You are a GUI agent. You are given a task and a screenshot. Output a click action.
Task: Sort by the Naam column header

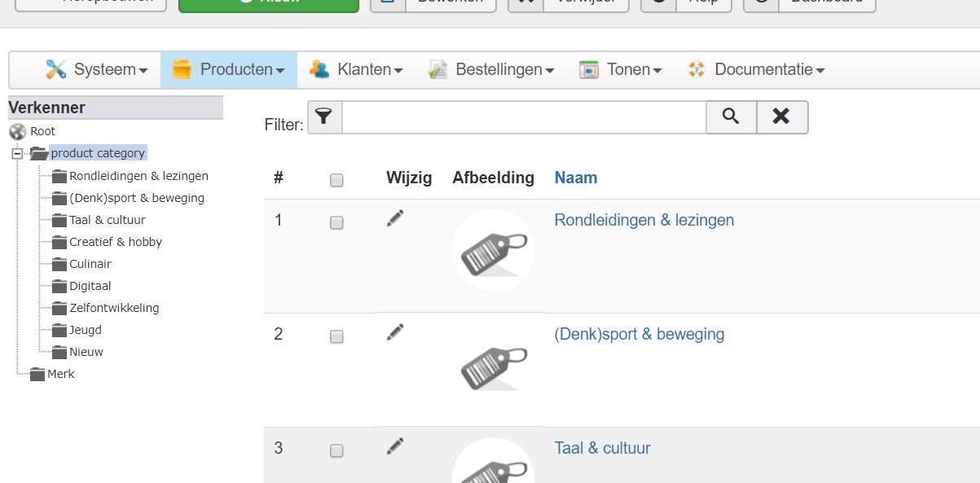point(576,178)
